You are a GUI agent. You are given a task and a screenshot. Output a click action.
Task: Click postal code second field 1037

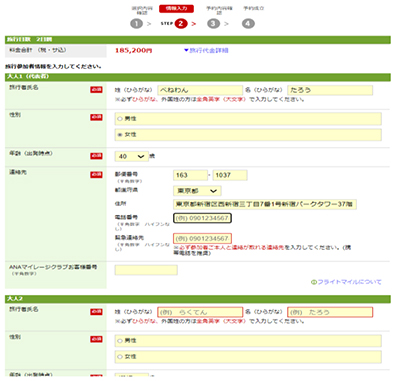click(230, 175)
